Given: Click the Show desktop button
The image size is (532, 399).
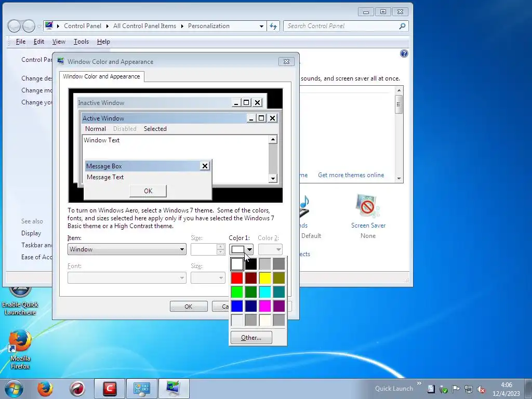Looking at the screenshot, I should [528, 389].
